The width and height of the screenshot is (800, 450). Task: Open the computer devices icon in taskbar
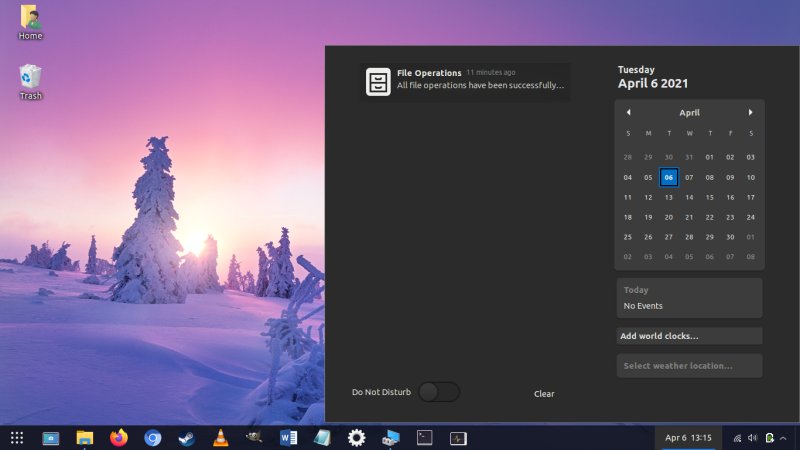[390, 438]
